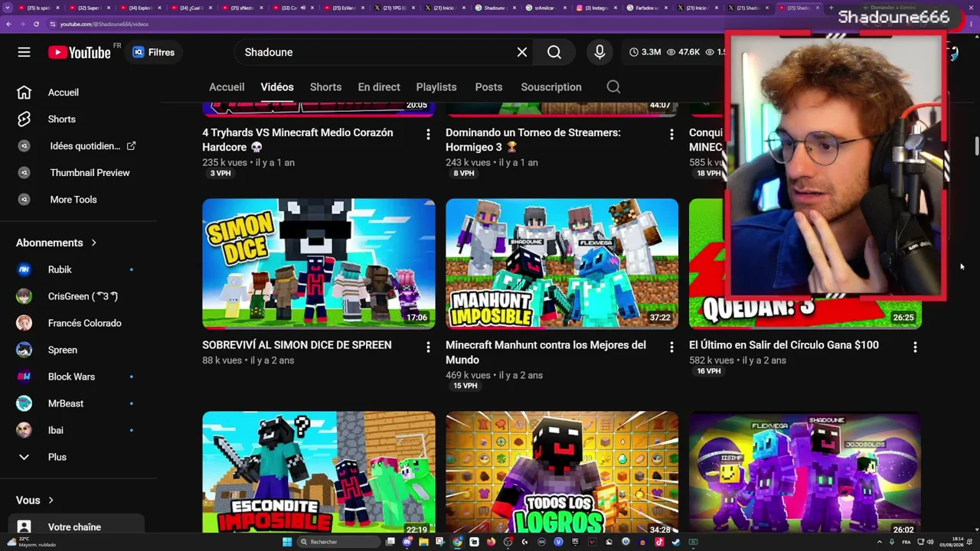The width and height of the screenshot is (980, 551).
Task: Open title SOBREVIVÍ AL SIMON DICE DE SPREEN
Action: (297, 345)
